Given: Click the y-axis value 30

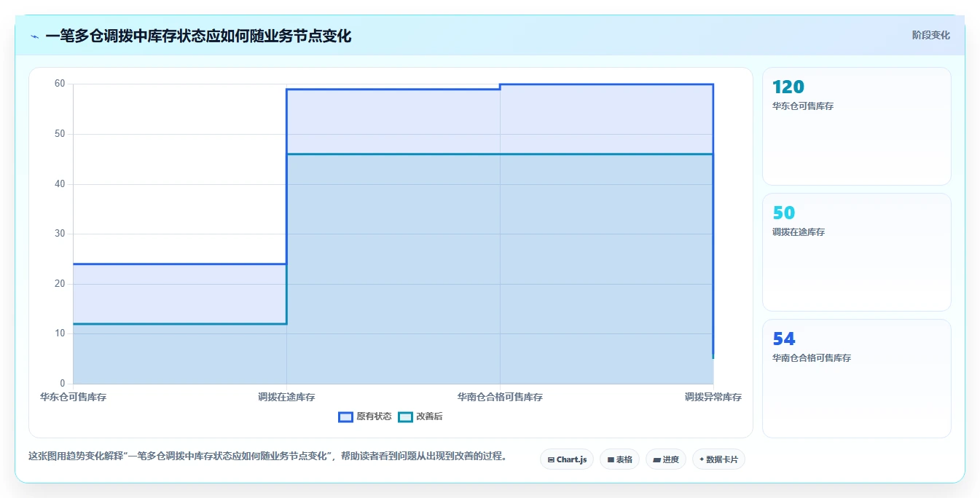Looking at the screenshot, I should point(60,234).
